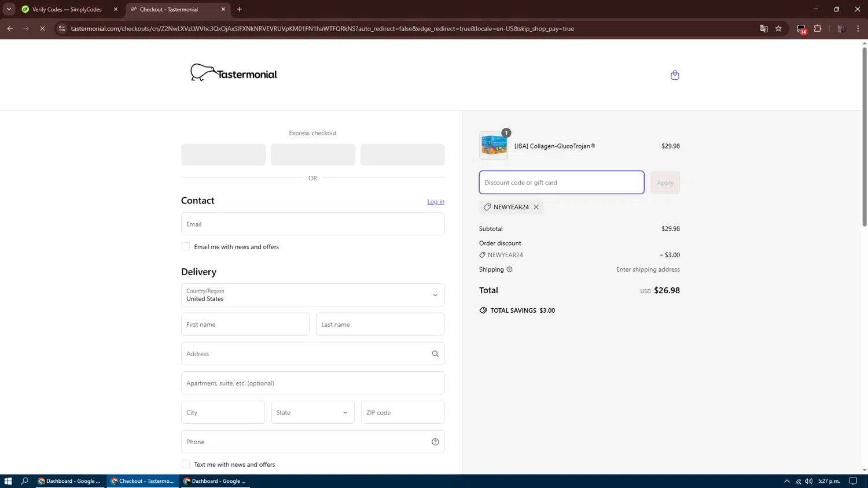This screenshot has width=868, height=488.
Task: Go back to previous page
Action: click(x=10, y=28)
